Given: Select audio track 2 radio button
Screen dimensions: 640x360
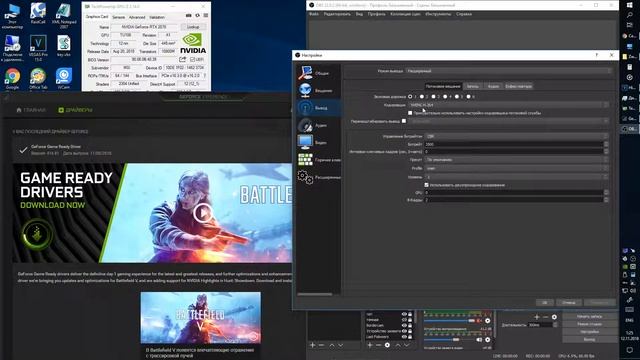Looking at the screenshot, I should (422, 97).
